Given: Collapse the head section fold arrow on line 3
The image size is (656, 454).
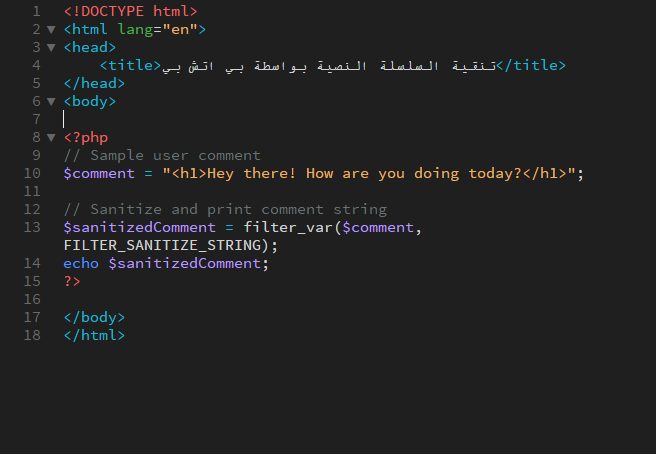Looking at the screenshot, I should pyautogui.click(x=51, y=48).
